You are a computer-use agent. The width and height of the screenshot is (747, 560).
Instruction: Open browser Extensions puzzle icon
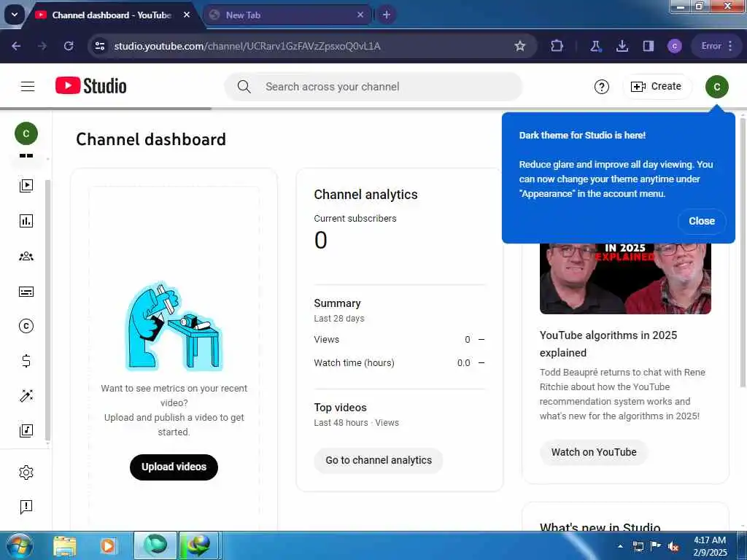(557, 46)
